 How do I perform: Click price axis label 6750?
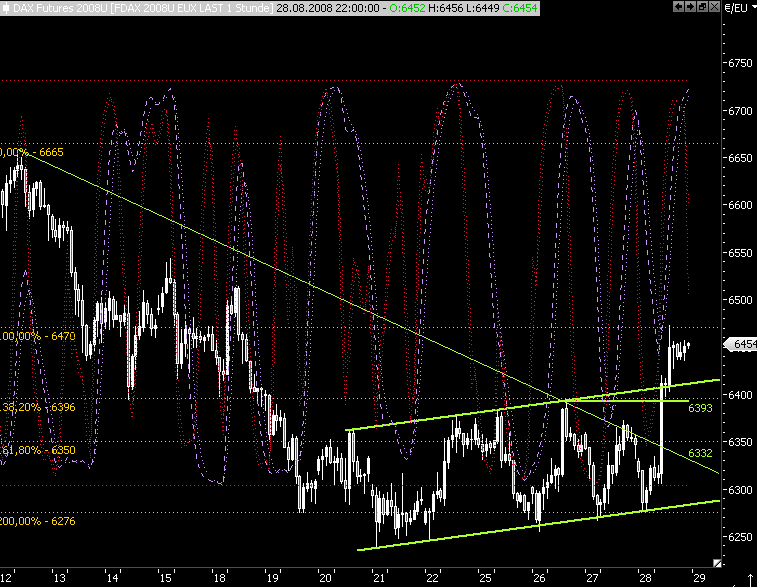pyautogui.click(x=741, y=63)
